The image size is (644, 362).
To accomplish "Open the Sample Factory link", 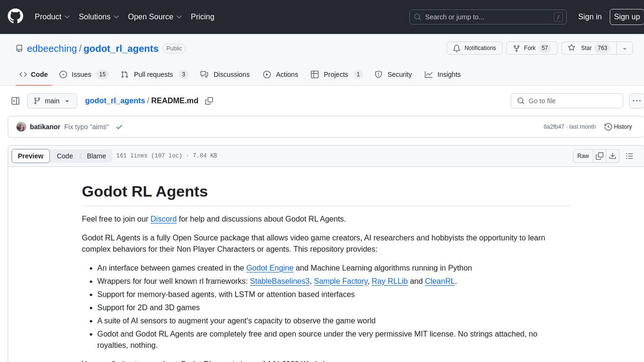I will coord(341,281).
